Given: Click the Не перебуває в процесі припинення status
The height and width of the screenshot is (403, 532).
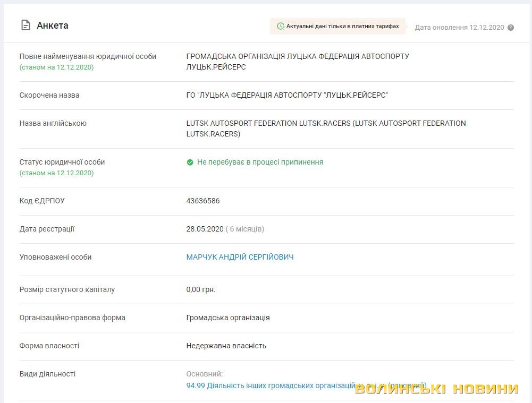Looking at the screenshot, I should pyautogui.click(x=260, y=162).
